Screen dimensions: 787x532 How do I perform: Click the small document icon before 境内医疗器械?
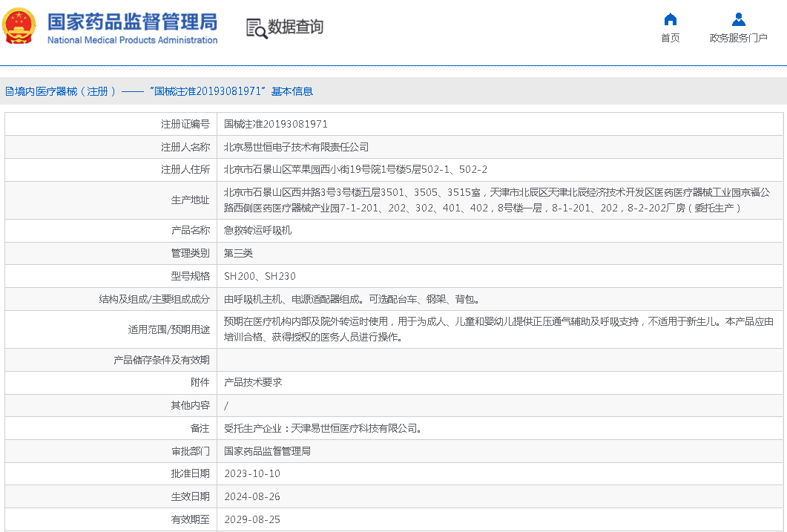click(9, 91)
